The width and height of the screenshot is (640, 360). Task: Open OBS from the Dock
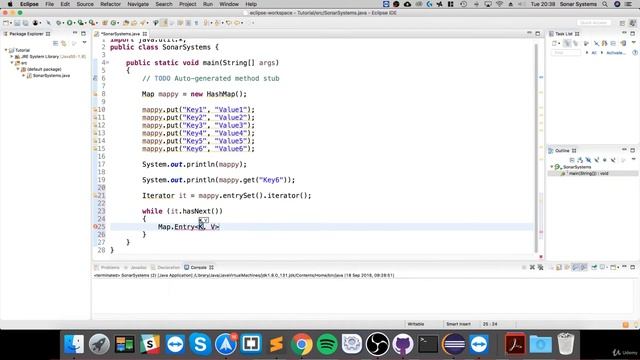pyautogui.click(x=377, y=344)
